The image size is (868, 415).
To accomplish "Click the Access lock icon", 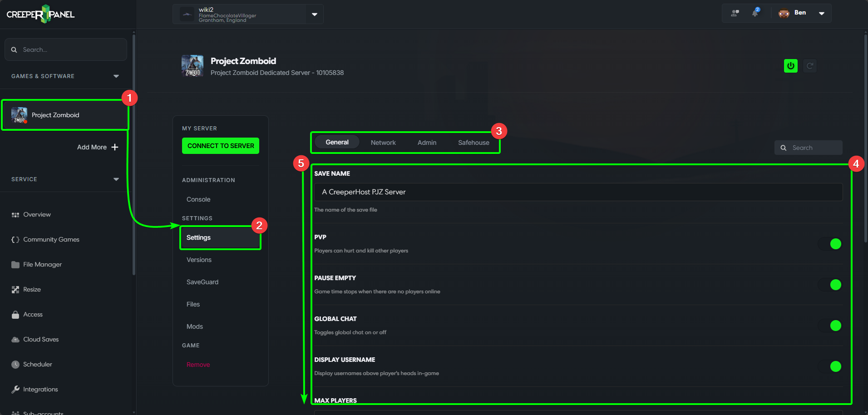I will 15,315.
